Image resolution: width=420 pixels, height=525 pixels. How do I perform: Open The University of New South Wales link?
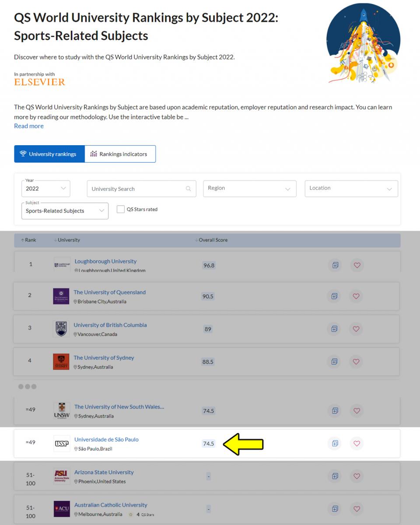tap(119, 407)
